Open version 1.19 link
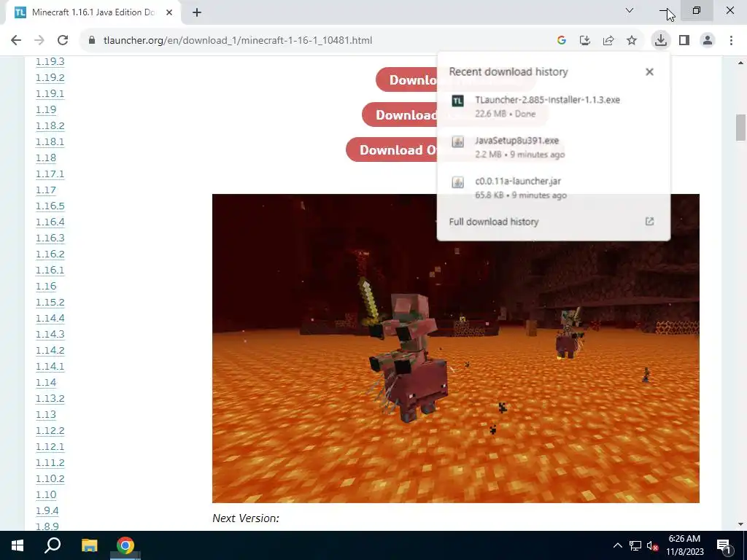Image resolution: width=747 pixels, height=560 pixels. click(x=46, y=109)
